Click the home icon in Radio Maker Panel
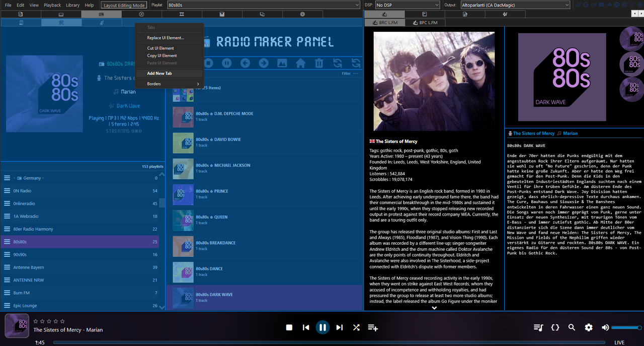The height and width of the screenshot is (346, 644). [x=300, y=63]
